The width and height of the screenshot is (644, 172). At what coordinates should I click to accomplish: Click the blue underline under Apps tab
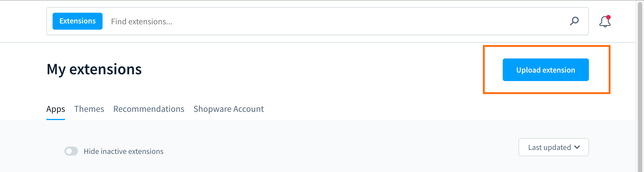[56, 119]
